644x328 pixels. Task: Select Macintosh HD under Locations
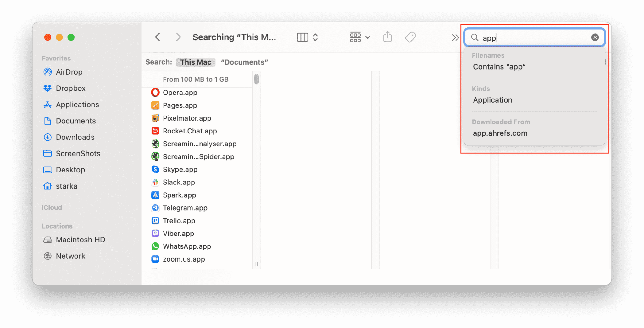[80, 240]
